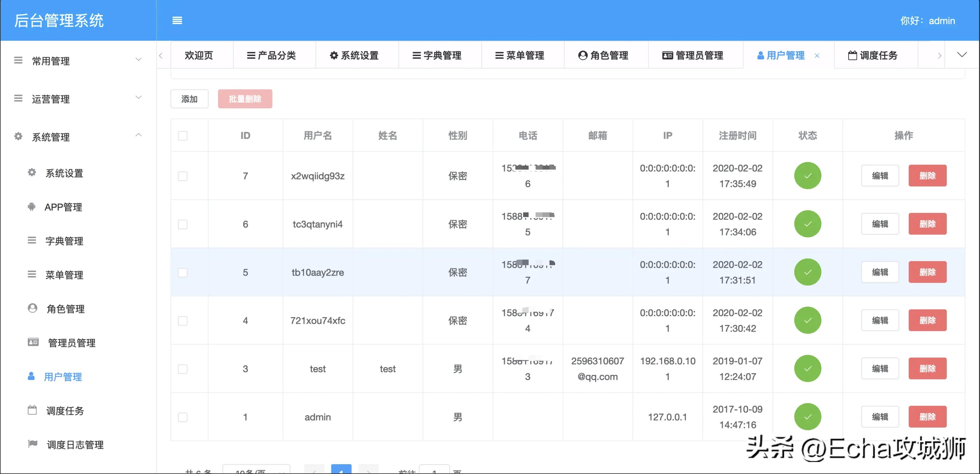Viewport: 980px width, 474px height.
Task: Open the 10条/页 page size dropdown
Action: [256, 470]
